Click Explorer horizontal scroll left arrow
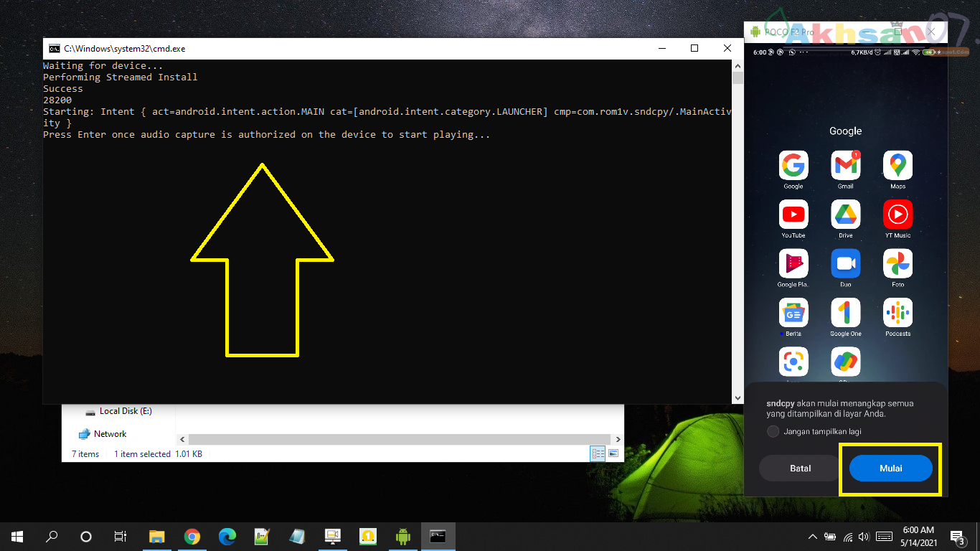 182,439
